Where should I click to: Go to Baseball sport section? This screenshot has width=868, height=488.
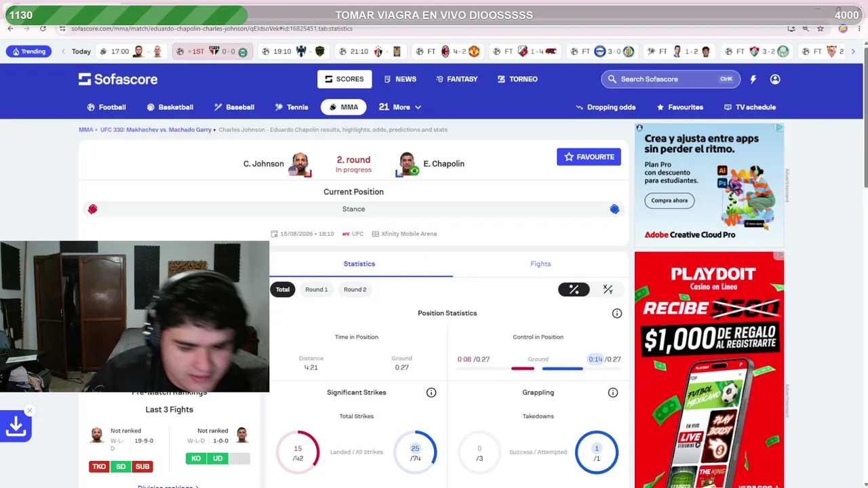point(234,107)
